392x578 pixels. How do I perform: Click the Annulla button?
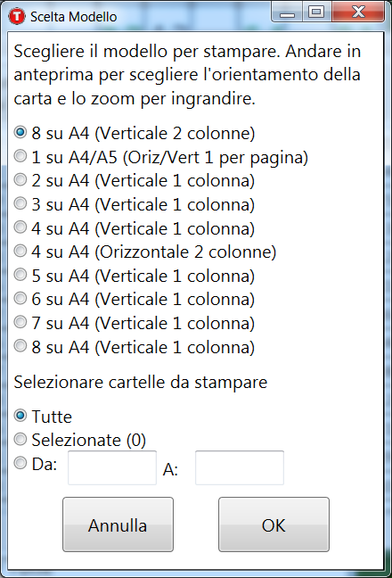[x=118, y=524]
